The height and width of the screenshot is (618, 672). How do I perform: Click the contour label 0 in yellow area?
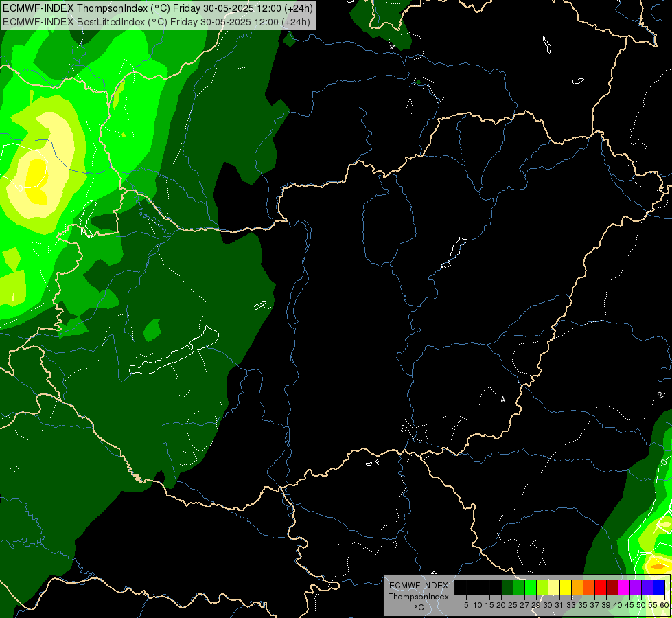click(x=20, y=188)
